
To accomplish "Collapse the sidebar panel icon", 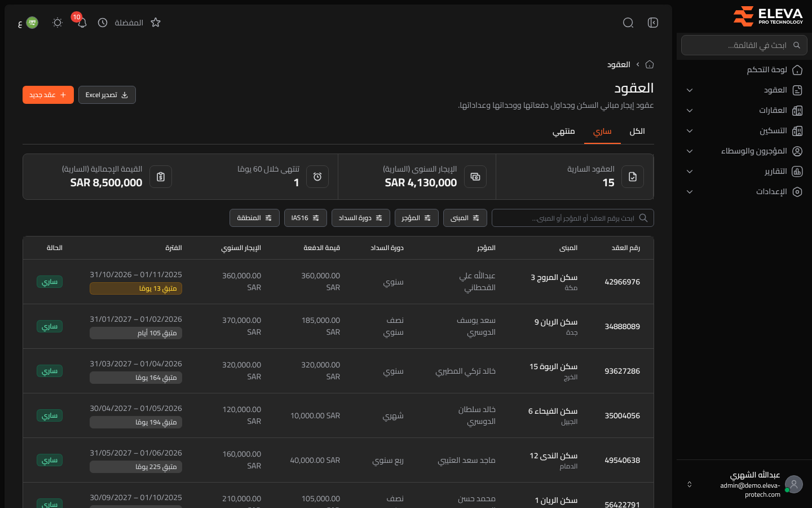I will pos(653,23).
